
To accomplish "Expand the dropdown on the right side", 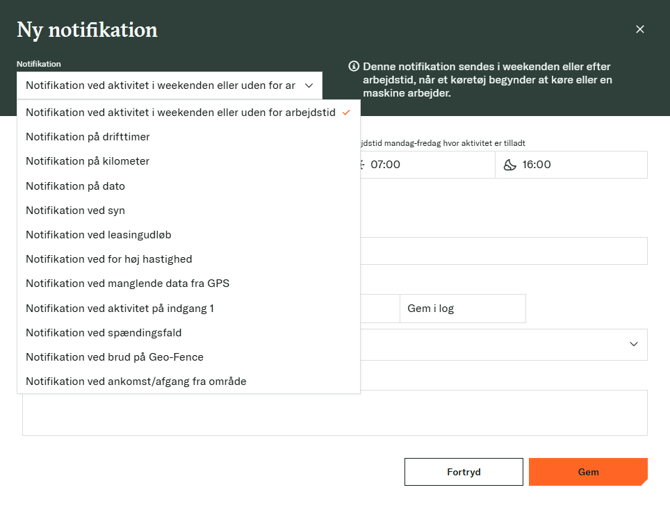I will 633,345.
